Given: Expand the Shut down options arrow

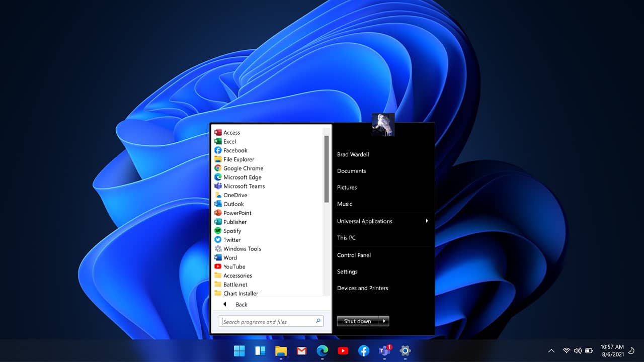Looking at the screenshot, I should [383, 321].
